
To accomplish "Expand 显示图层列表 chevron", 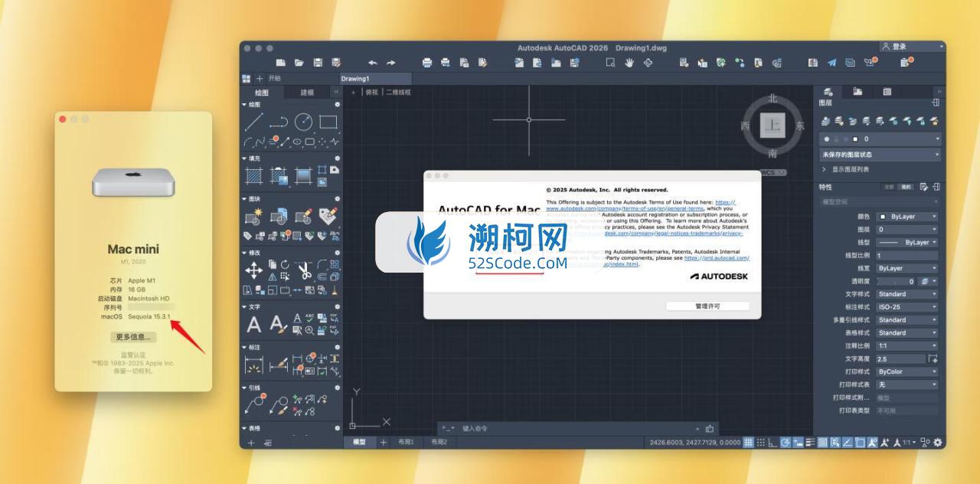I will coord(825,169).
